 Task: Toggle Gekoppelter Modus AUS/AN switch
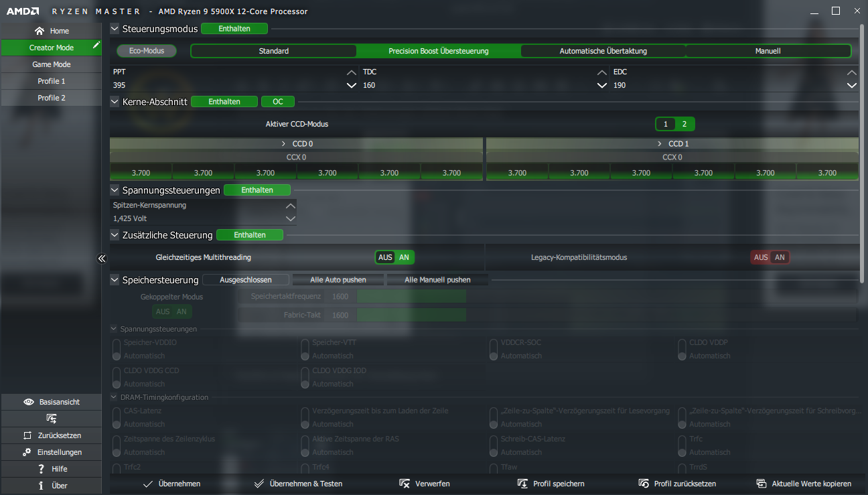pyautogui.click(x=172, y=311)
